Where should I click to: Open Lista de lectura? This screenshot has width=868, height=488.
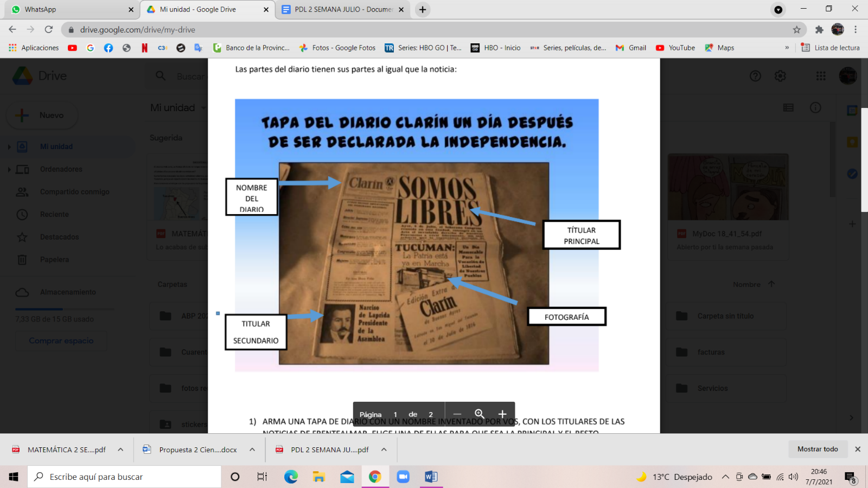click(x=831, y=48)
